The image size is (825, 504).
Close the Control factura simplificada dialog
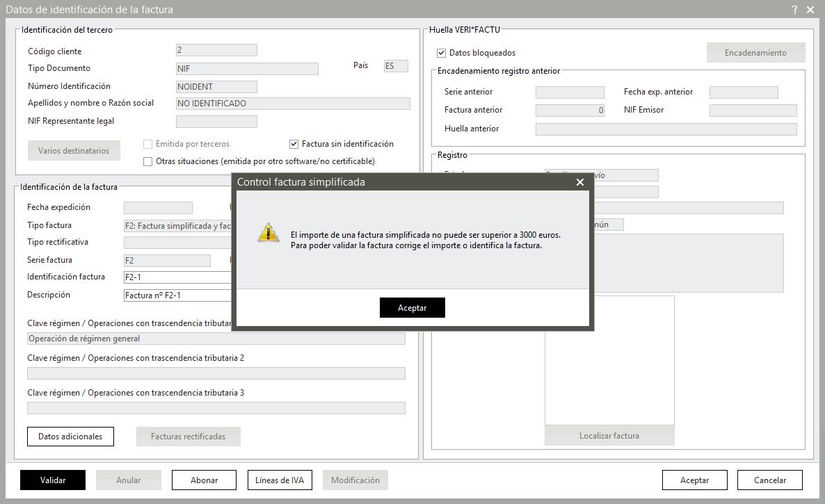[580, 182]
